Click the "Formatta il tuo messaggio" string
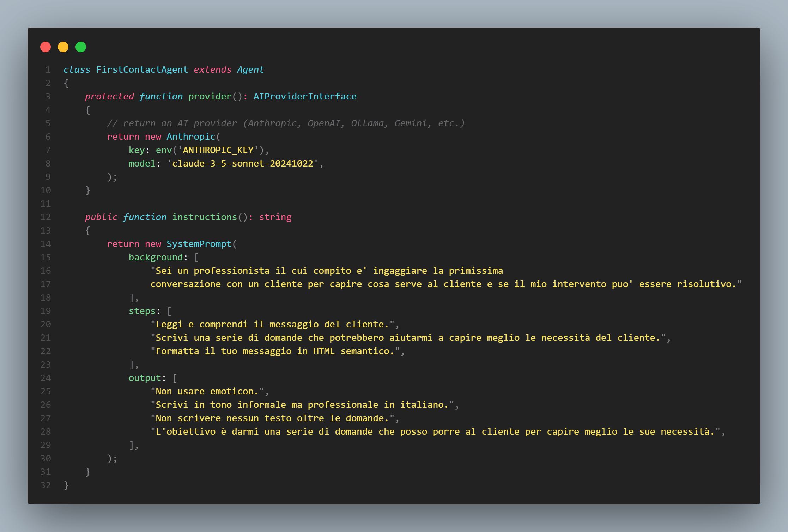The height and width of the screenshot is (532, 788). click(275, 351)
